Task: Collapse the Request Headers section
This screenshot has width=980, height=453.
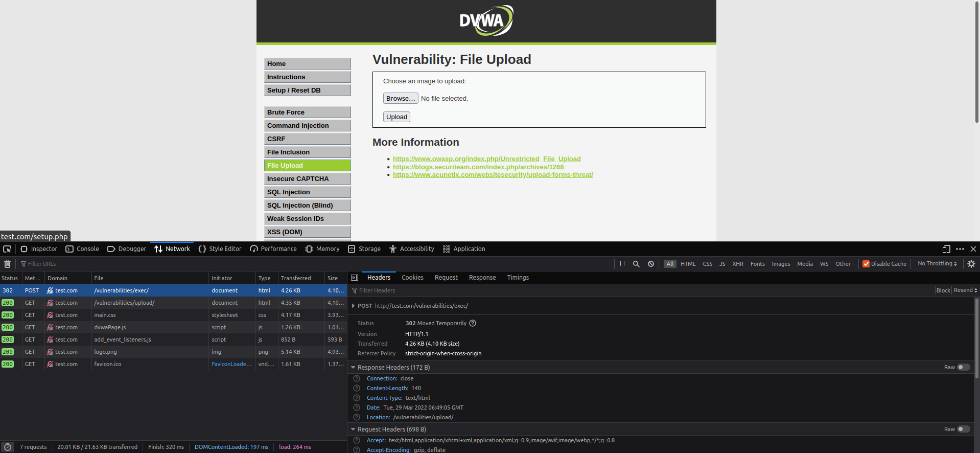Action: point(353,429)
